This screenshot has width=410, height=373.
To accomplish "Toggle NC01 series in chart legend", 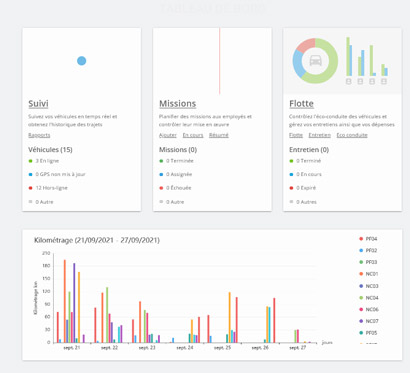I will [369, 274].
